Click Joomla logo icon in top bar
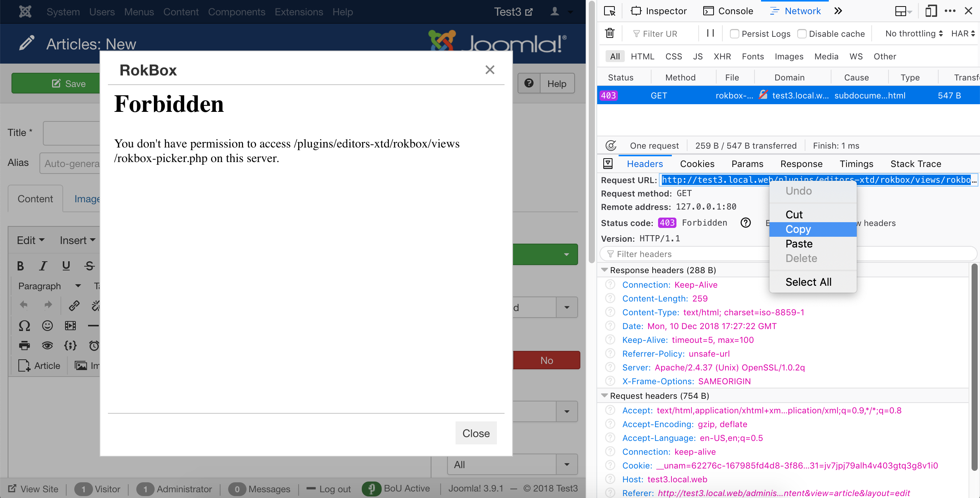980x498 pixels. coord(25,11)
